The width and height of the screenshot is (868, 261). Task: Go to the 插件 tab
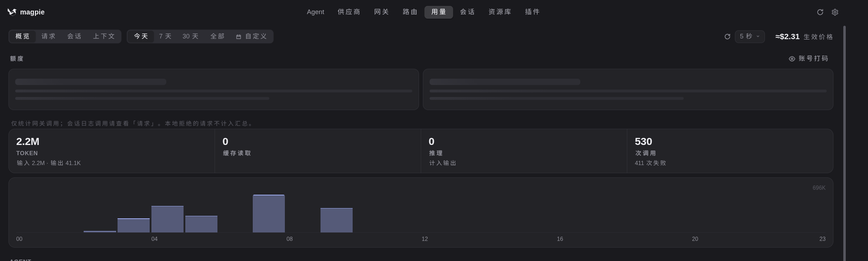532,12
